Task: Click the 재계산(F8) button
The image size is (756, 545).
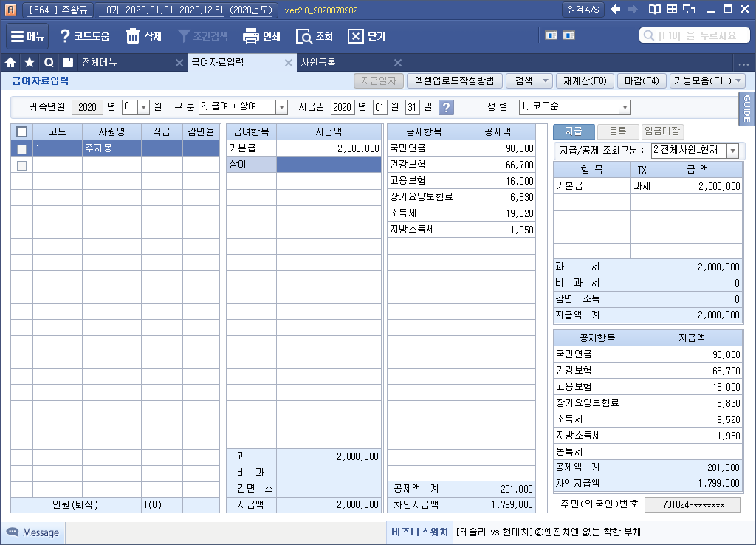Action: (x=585, y=80)
